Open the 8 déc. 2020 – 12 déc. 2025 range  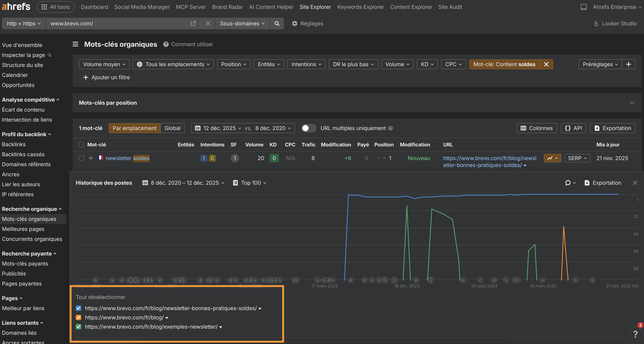(x=183, y=183)
